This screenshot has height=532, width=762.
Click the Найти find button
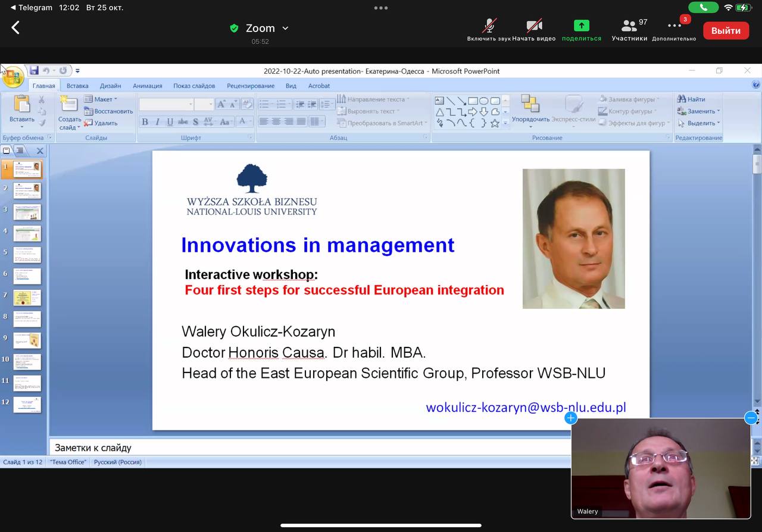pos(692,99)
